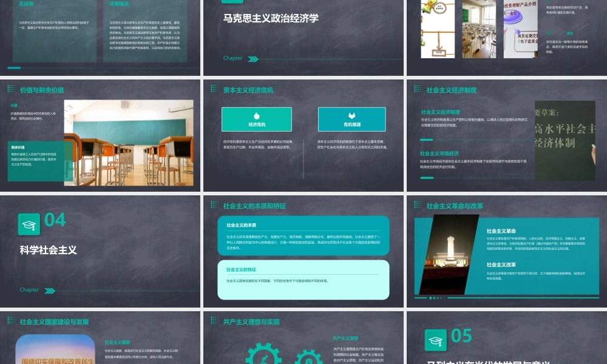This screenshot has width=607, height=364.
Task: Click the 社会主义的本质 rounded panel
Action: 303,235
